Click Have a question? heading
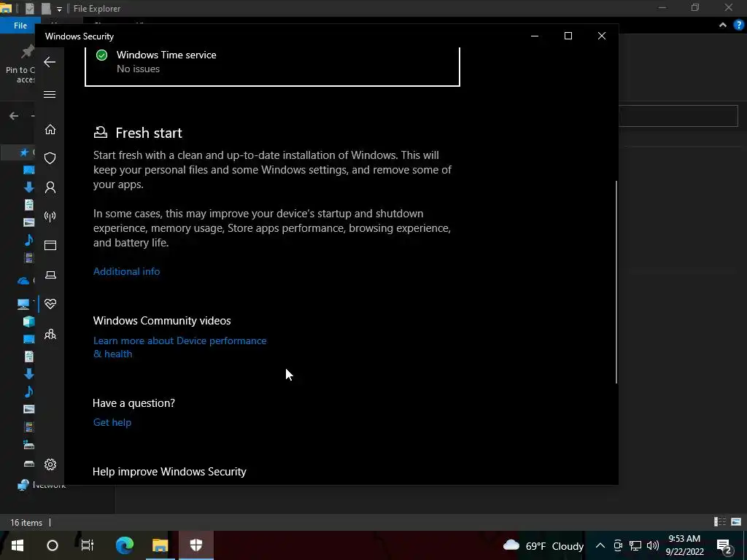This screenshot has width=747, height=560. click(x=134, y=402)
